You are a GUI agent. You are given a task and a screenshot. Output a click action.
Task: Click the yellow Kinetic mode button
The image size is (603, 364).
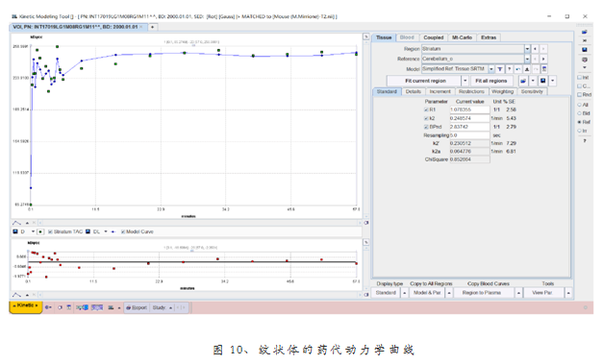pyautogui.click(x=25, y=306)
